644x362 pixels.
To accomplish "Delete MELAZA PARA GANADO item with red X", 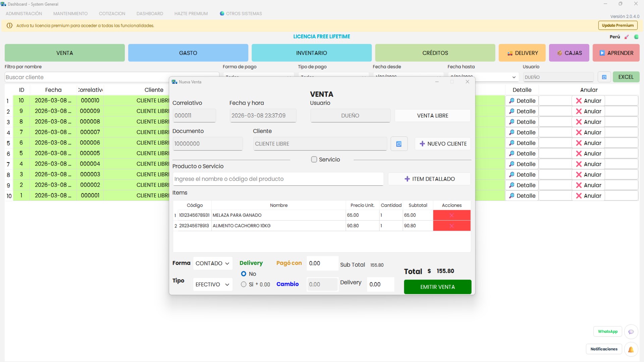I will click(x=451, y=215).
